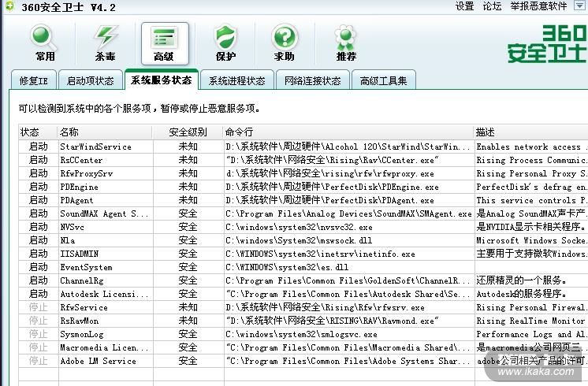Select the NVSvc service row
588x386 pixels.
point(303,227)
